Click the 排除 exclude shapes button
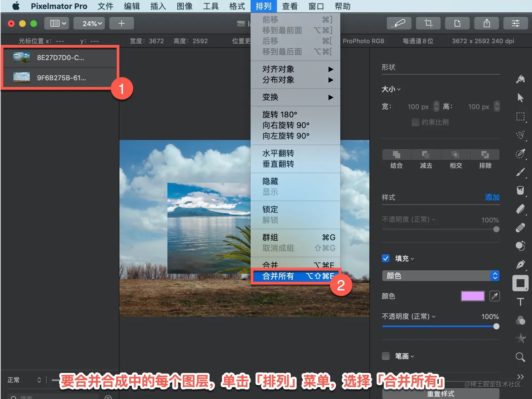 (485, 155)
